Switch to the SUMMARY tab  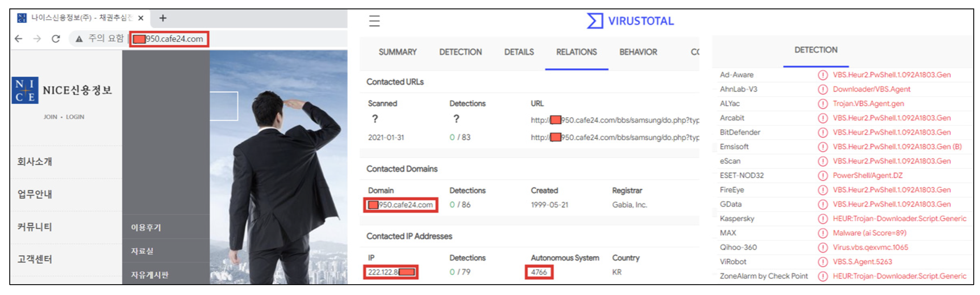point(398,52)
